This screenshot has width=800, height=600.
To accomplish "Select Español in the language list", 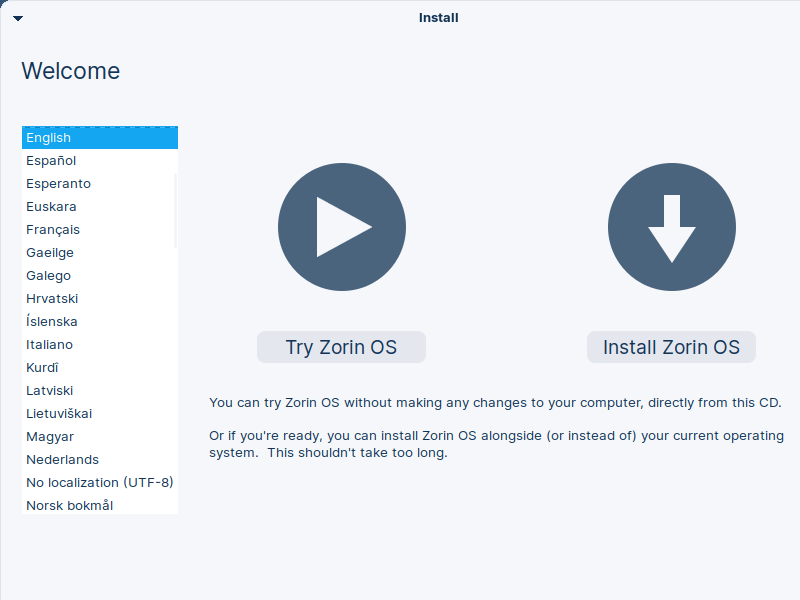I will tap(100, 161).
